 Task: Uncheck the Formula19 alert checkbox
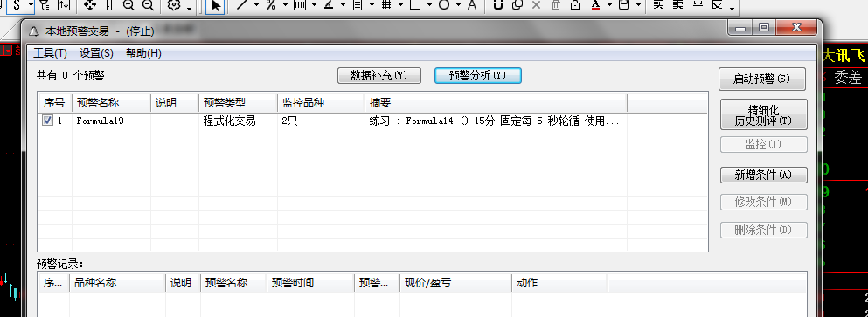tap(47, 120)
